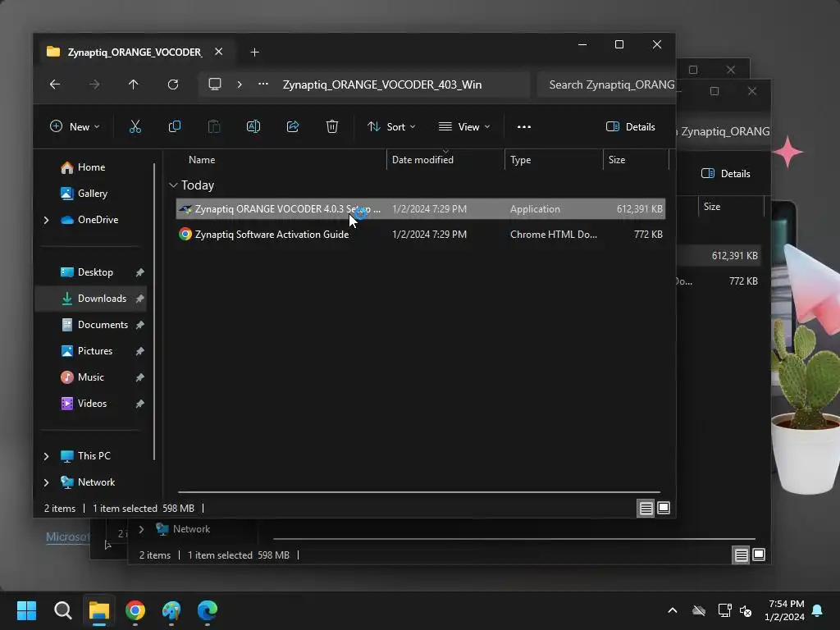
Task: Select Zynaptiq_ORANGE_VOCODER tab
Action: pos(134,52)
